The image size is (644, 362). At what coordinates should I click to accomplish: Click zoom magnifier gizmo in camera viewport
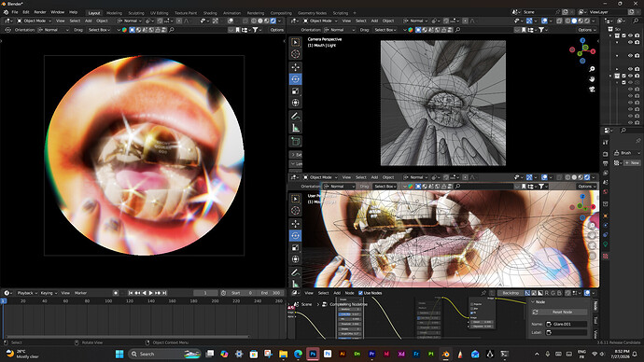pyautogui.click(x=592, y=69)
